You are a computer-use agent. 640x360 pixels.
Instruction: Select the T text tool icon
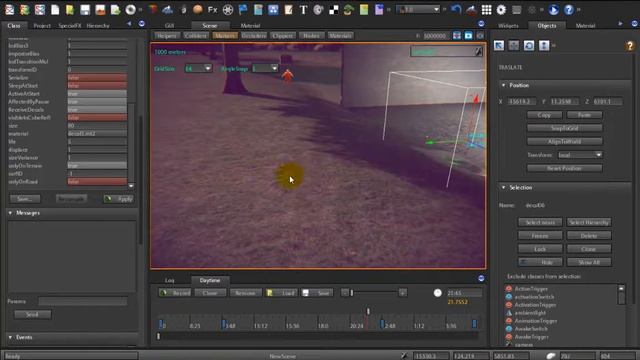pos(303,10)
